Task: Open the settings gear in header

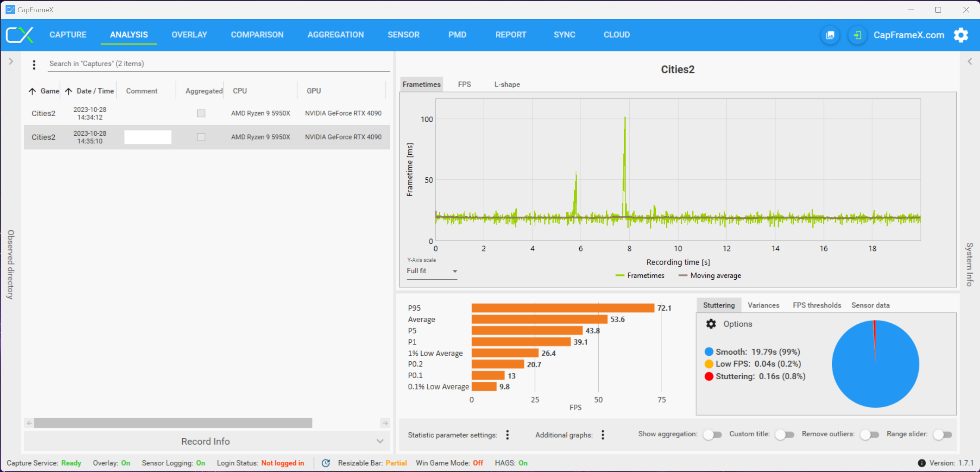Action: [x=961, y=35]
